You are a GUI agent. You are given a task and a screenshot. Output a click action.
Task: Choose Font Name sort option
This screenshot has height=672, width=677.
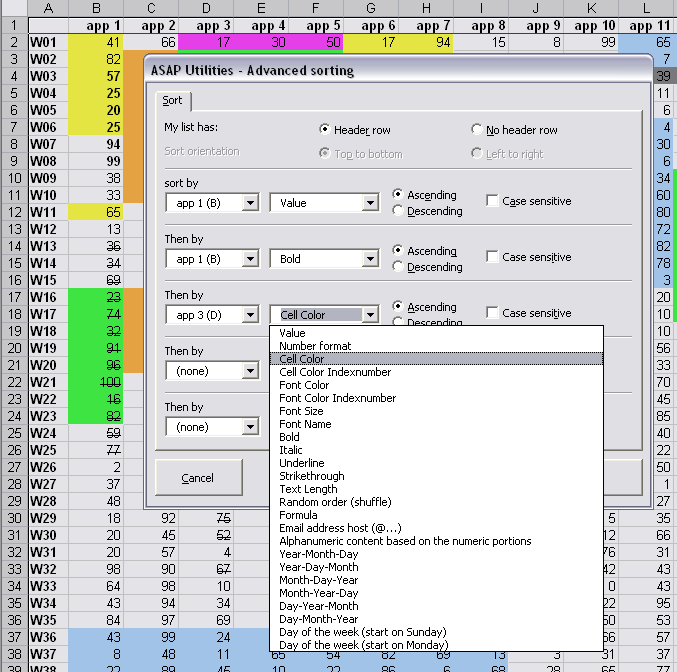tap(436, 424)
